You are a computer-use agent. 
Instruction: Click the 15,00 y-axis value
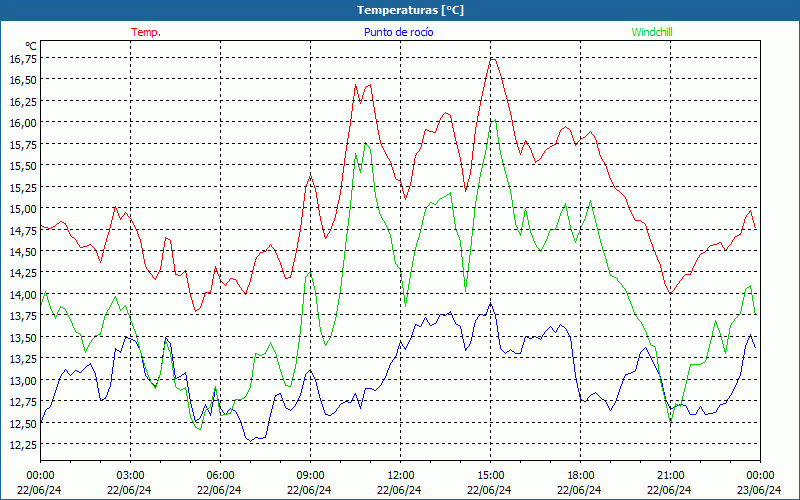23,209
